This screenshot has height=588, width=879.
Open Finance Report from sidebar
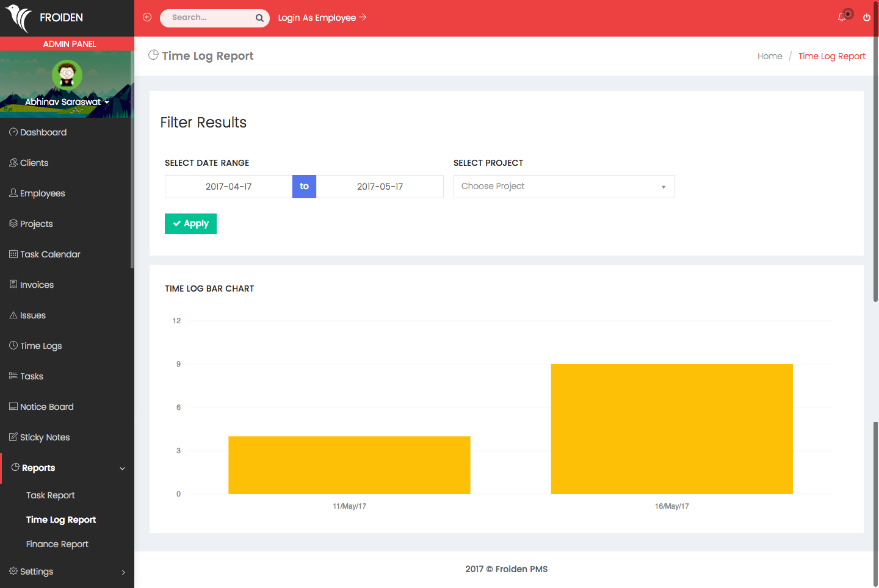[x=57, y=544]
